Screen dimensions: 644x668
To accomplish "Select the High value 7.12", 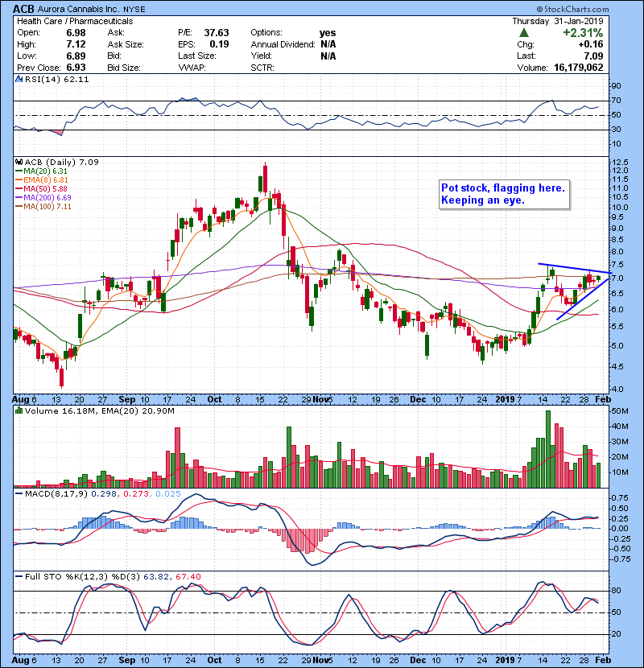I will pyautogui.click(x=76, y=44).
